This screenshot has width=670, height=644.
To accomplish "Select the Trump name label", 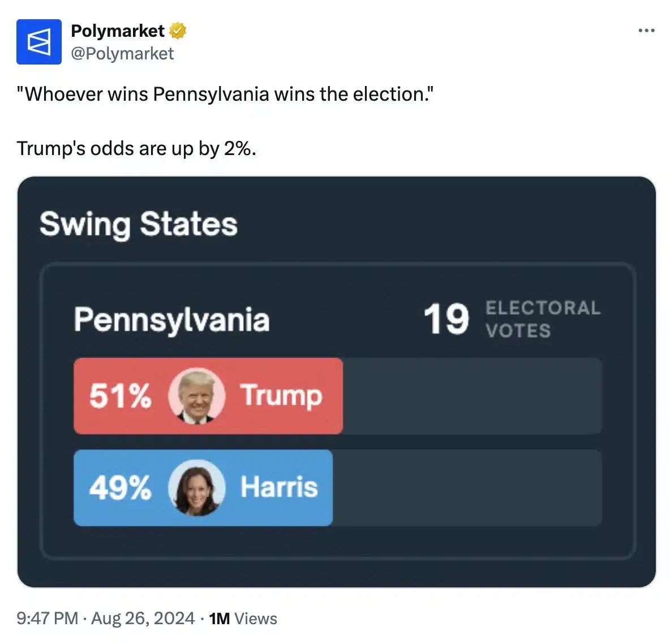I will (x=281, y=396).
